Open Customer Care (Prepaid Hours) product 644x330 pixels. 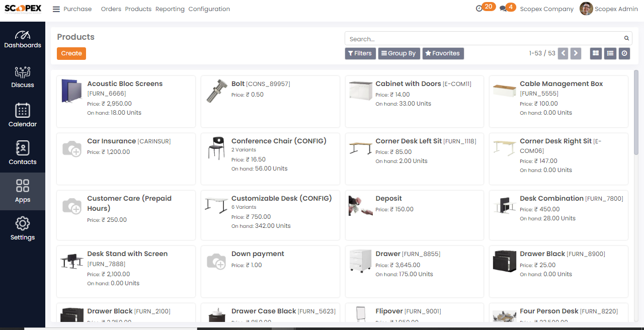point(126,215)
